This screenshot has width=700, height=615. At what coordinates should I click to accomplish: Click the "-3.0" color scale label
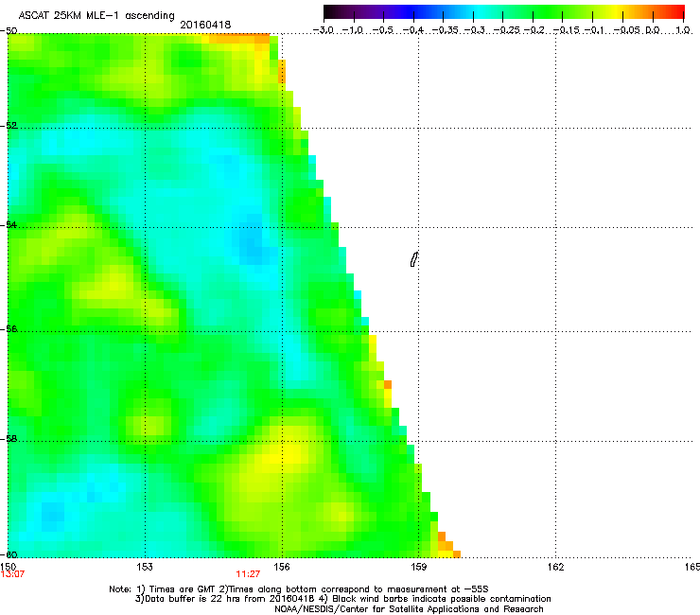(324, 30)
